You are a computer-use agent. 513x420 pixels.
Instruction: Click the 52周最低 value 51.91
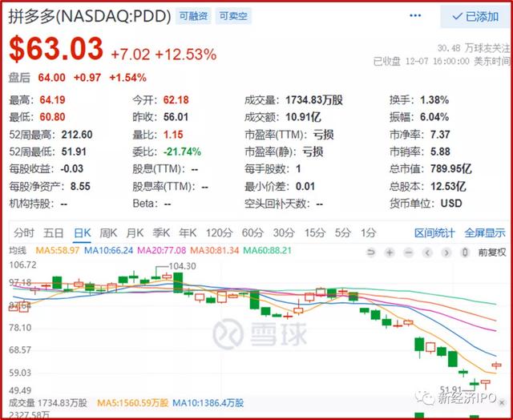click(x=74, y=151)
